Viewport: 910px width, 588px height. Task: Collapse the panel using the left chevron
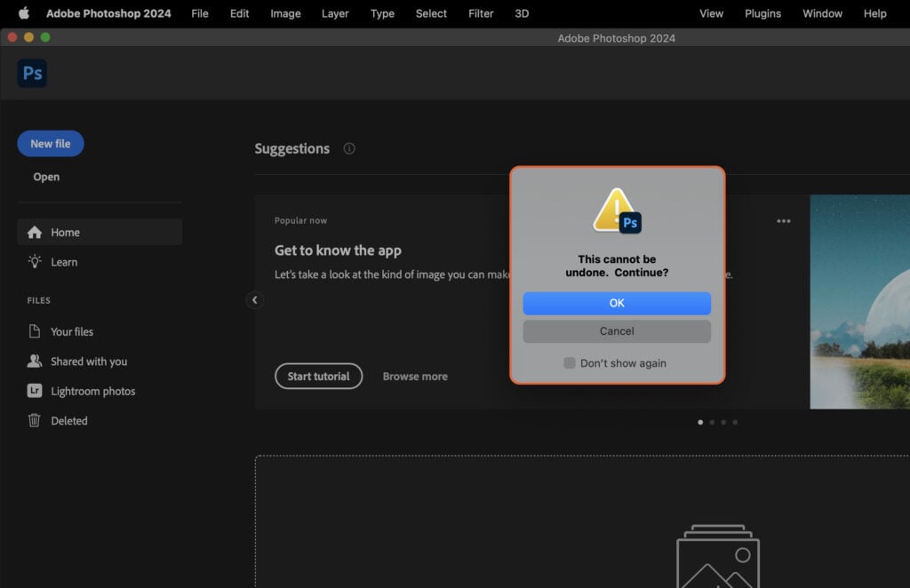coord(254,300)
